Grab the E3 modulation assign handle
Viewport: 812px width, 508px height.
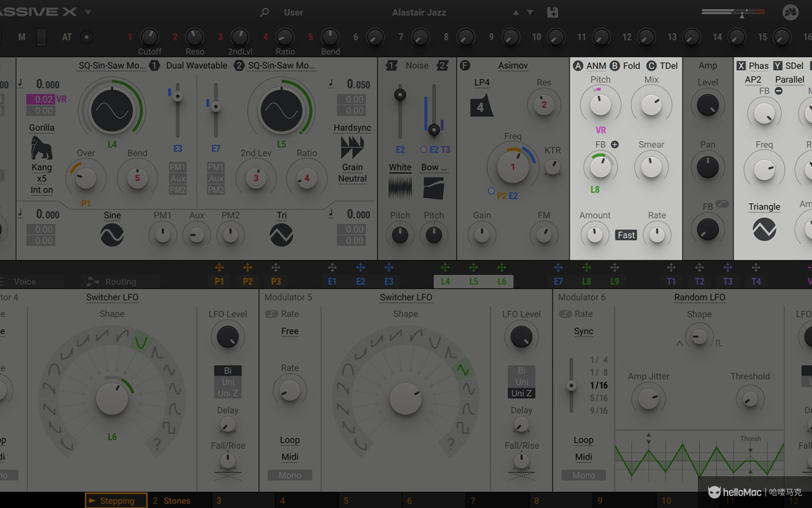coord(389,268)
